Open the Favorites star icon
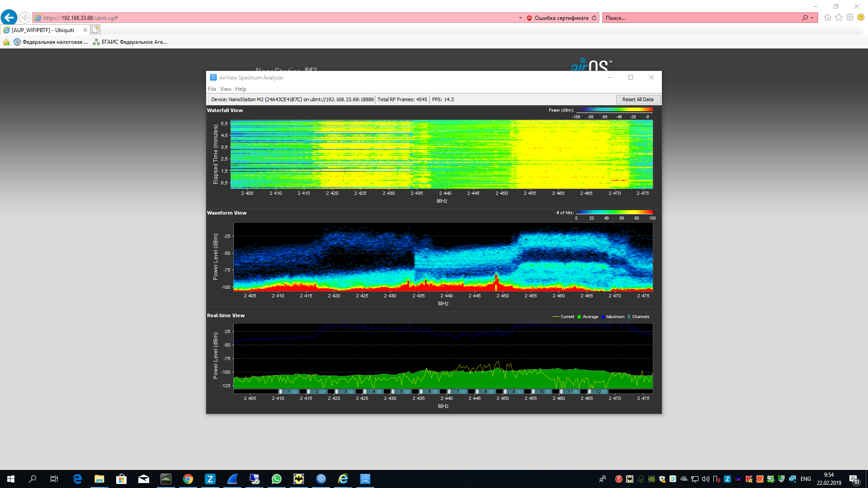The height and width of the screenshot is (488, 868). click(x=839, y=18)
